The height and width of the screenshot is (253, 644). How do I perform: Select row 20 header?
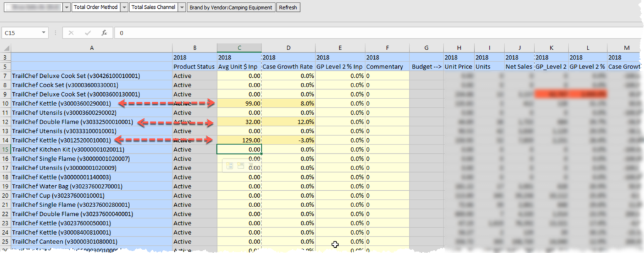coord(6,196)
